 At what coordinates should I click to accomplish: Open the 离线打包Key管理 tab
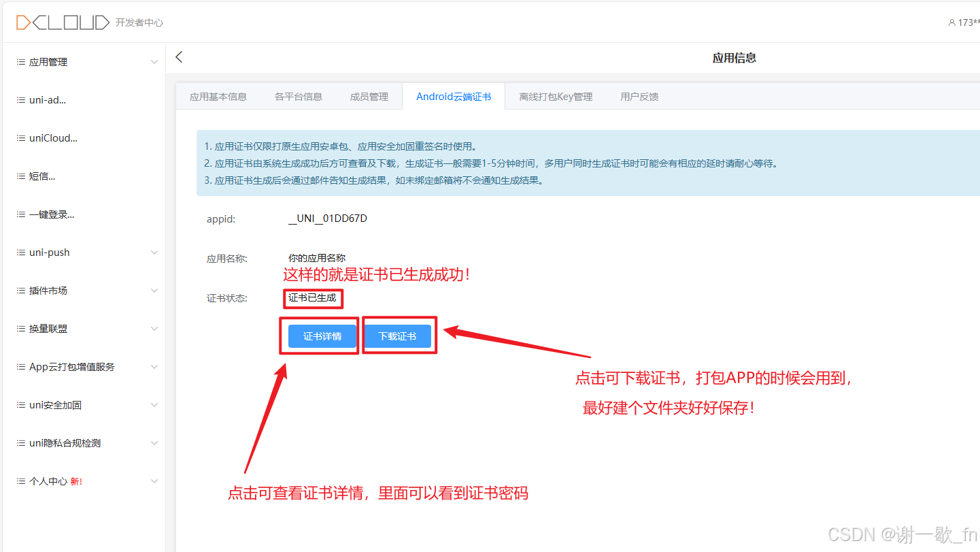[556, 97]
